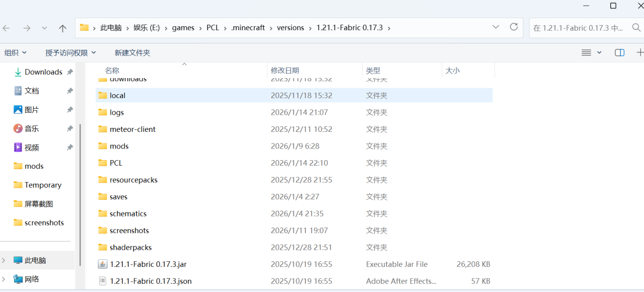The image size is (644, 292).
Task: Open the address bar history dropdown
Action: click(496, 27)
